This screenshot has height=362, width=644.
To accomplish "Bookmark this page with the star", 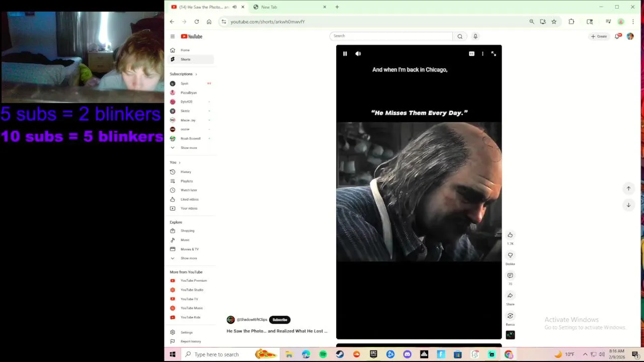I will [554, 22].
